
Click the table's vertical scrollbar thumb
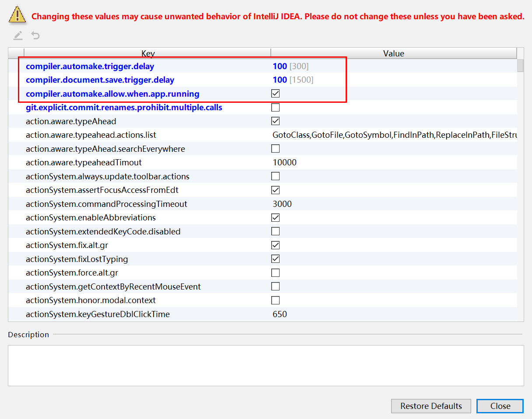[x=520, y=65]
